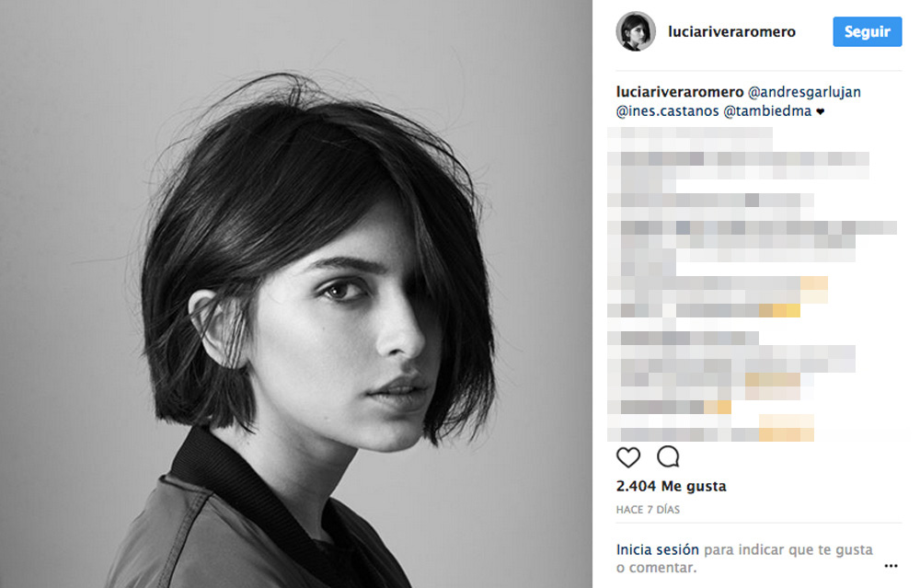The height and width of the screenshot is (588, 920).
Task: Open the post's HACE 7 DÍAS timestamp
Action: 648,510
